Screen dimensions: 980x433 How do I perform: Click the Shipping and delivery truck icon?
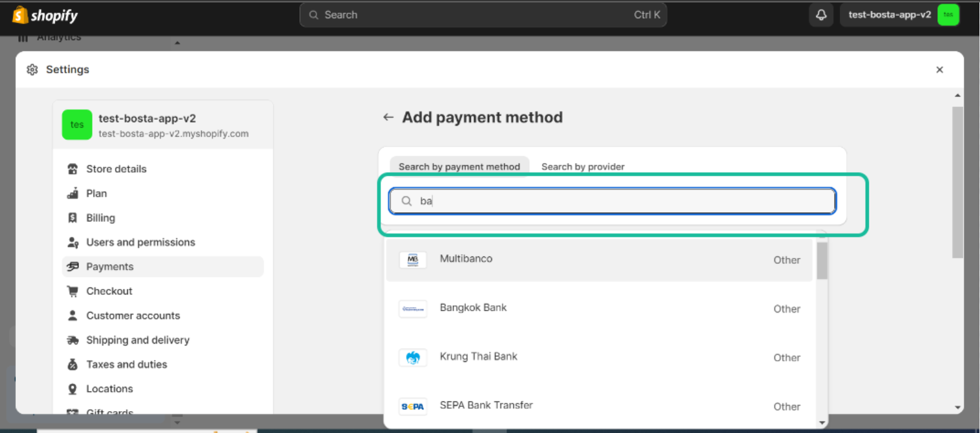coord(72,340)
